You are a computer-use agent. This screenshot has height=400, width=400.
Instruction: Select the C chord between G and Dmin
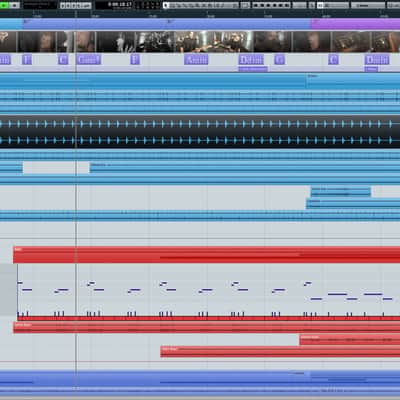click(333, 60)
